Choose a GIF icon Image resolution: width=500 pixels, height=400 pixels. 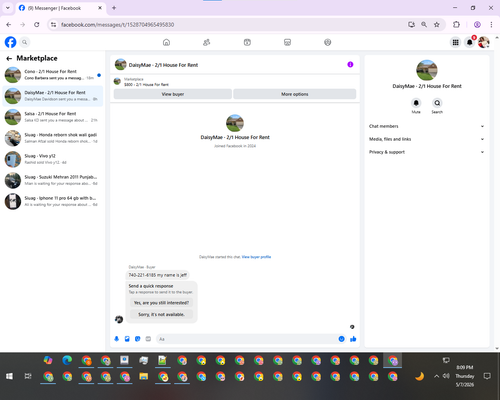[x=148, y=339]
